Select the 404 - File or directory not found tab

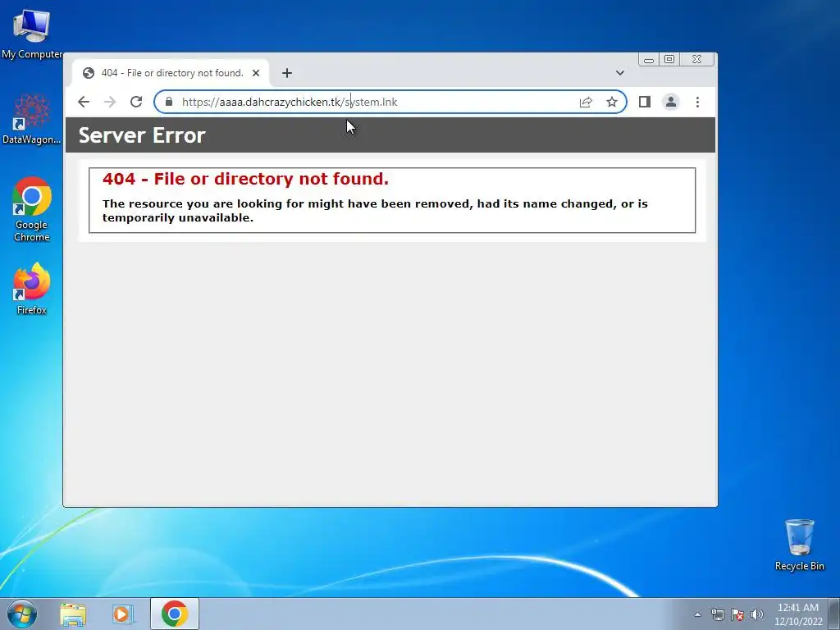pyautogui.click(x=171, y=73)
